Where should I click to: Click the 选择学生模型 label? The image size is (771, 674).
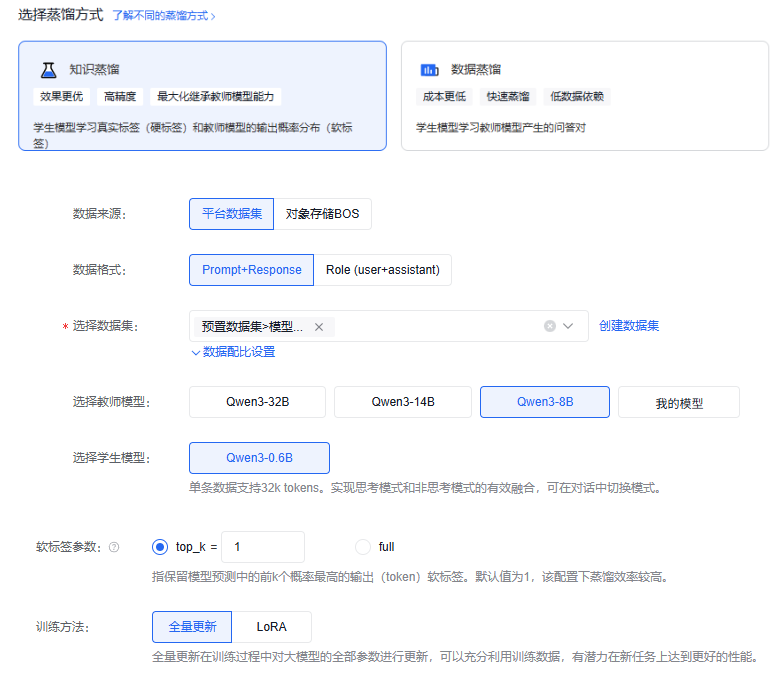click(111, 458)
